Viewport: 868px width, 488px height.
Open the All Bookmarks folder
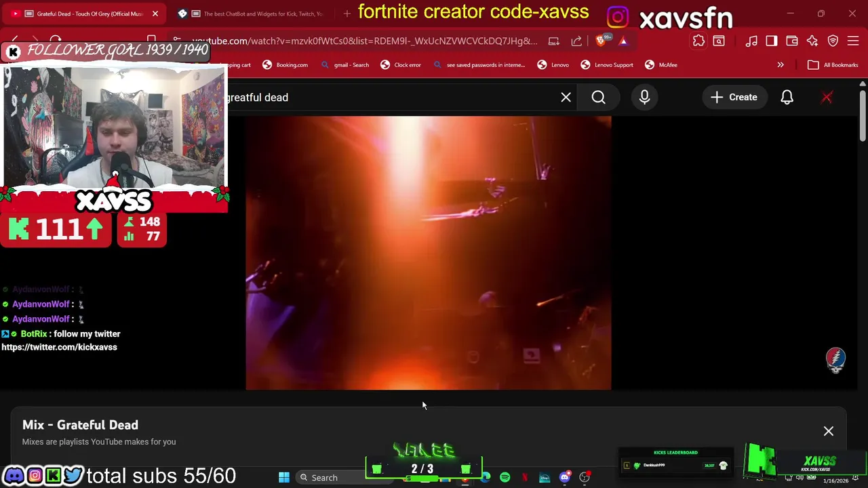833,65
